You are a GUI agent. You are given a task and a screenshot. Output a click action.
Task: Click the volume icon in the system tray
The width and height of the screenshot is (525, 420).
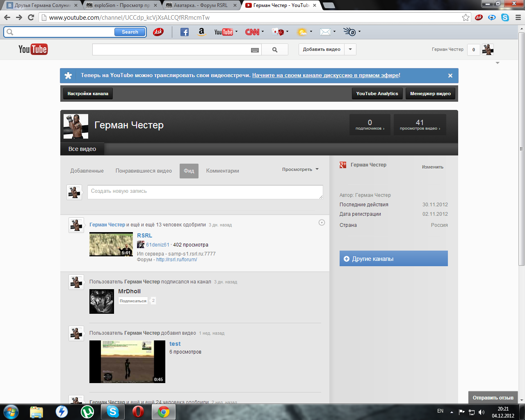tap(482, 412)
